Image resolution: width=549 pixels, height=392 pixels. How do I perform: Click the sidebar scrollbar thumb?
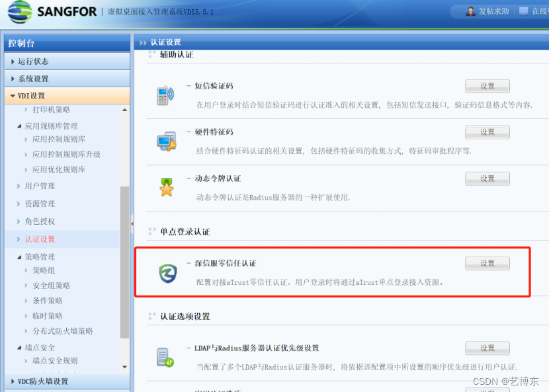[124, 262]
